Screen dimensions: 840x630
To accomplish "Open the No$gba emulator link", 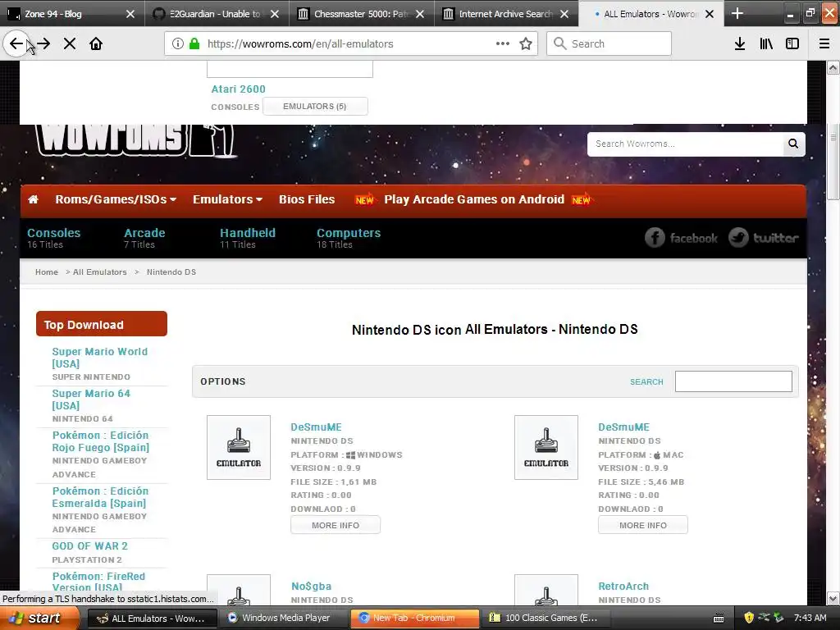I will point(311,586).
